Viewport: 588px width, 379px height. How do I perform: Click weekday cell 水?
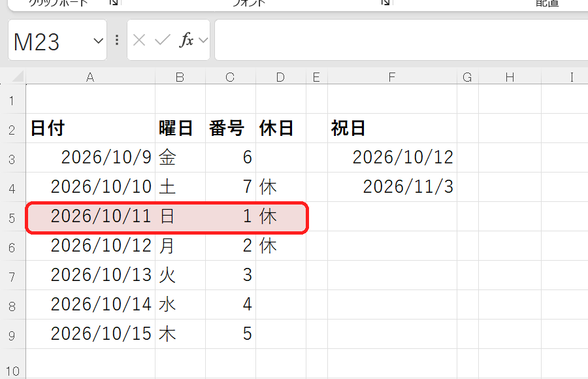pos(180,305)
